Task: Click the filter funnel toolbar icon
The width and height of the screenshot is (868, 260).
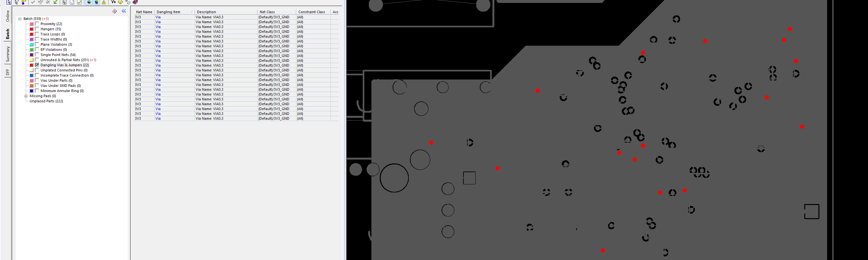Action: coord(113,2)
